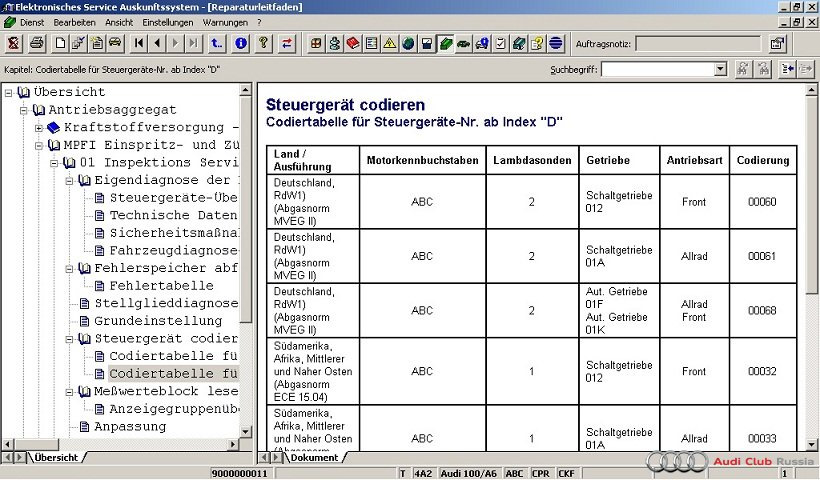Open the Bearbeiten menu

pyautogui.click(x=74, y=22)
